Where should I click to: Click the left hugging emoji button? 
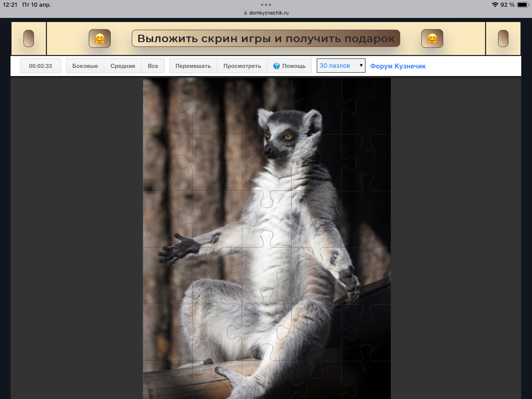pos(100,39)
